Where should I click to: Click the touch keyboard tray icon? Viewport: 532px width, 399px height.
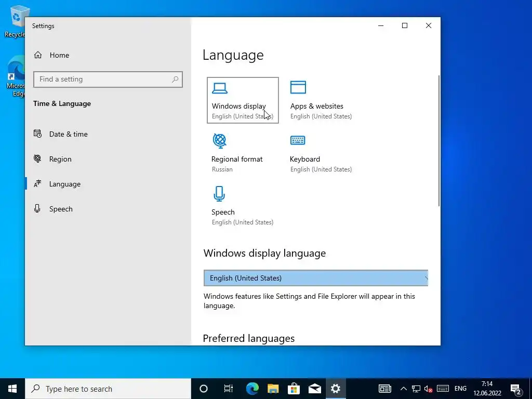click(x=443, y=389)
